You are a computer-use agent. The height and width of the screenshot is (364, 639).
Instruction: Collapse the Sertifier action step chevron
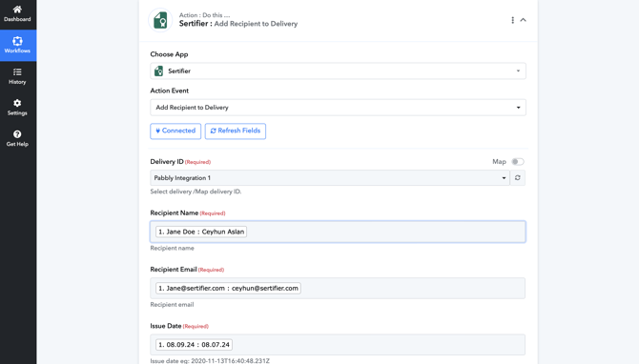point(524,20)
